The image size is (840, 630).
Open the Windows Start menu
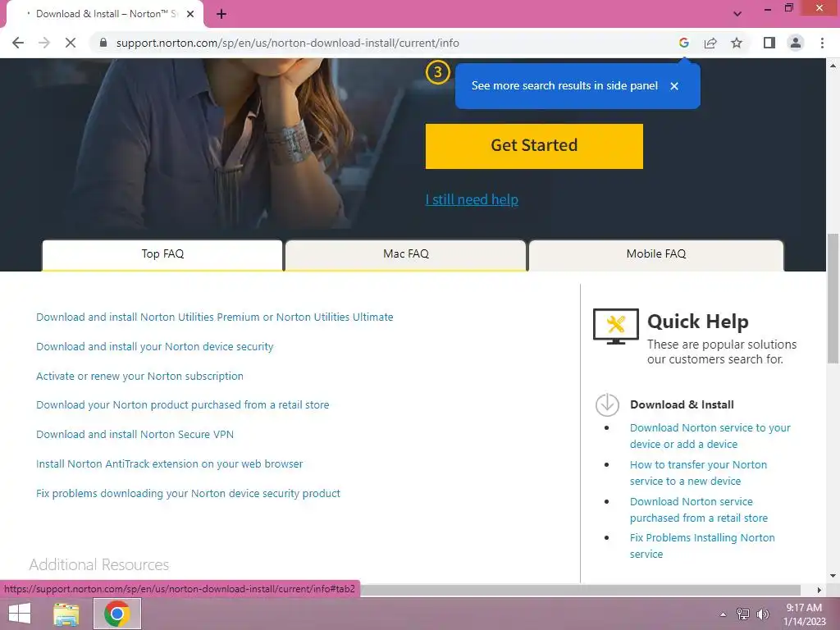20,614
